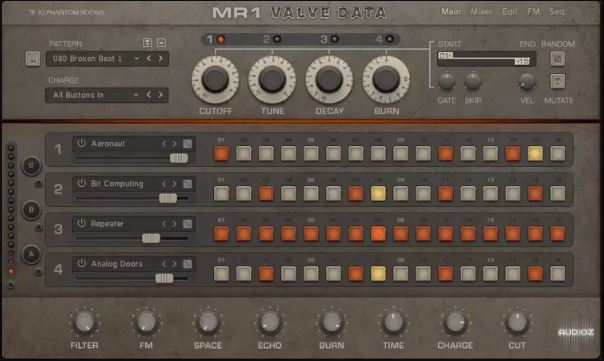The height and width of the screenshot is (361, 604).
Task: Click the Random dice icon button
Action: (x=557, y=59)
